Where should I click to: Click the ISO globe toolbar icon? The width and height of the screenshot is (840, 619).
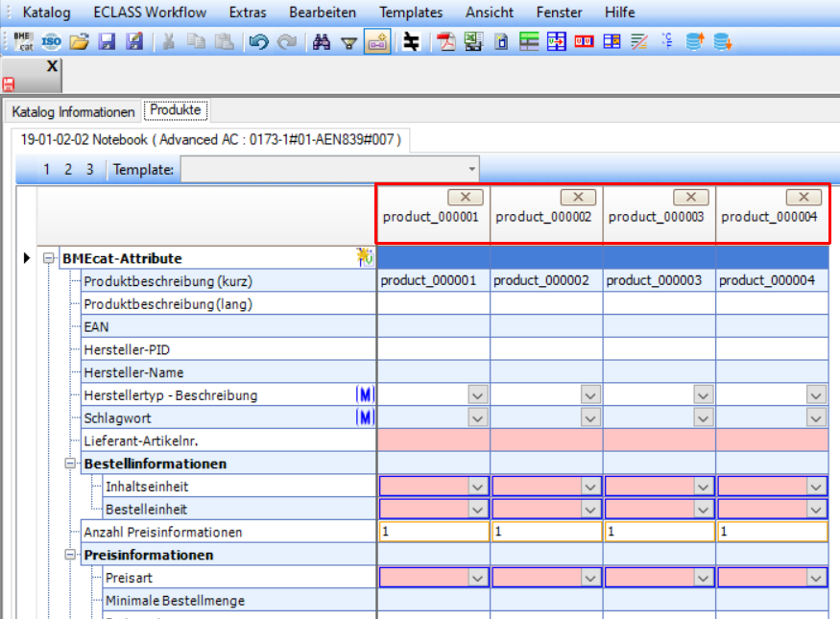click(x=51, y=41)
